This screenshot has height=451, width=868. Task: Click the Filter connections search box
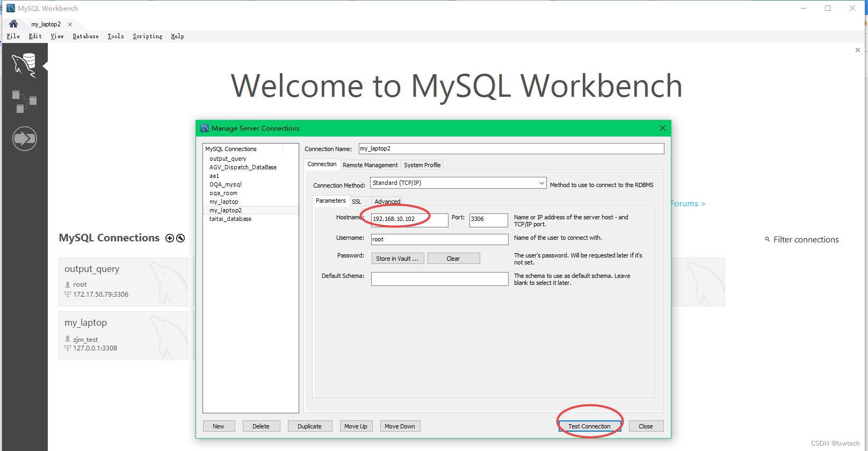[802, 240]
